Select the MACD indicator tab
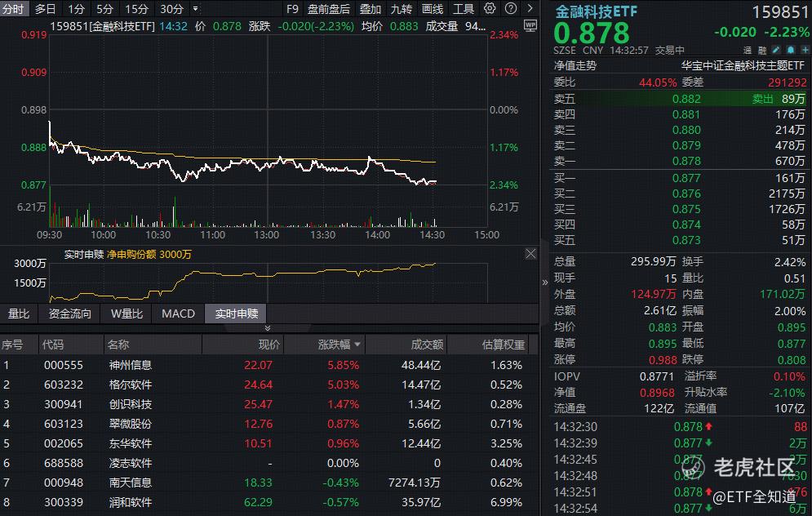 [x=178, y=314]
